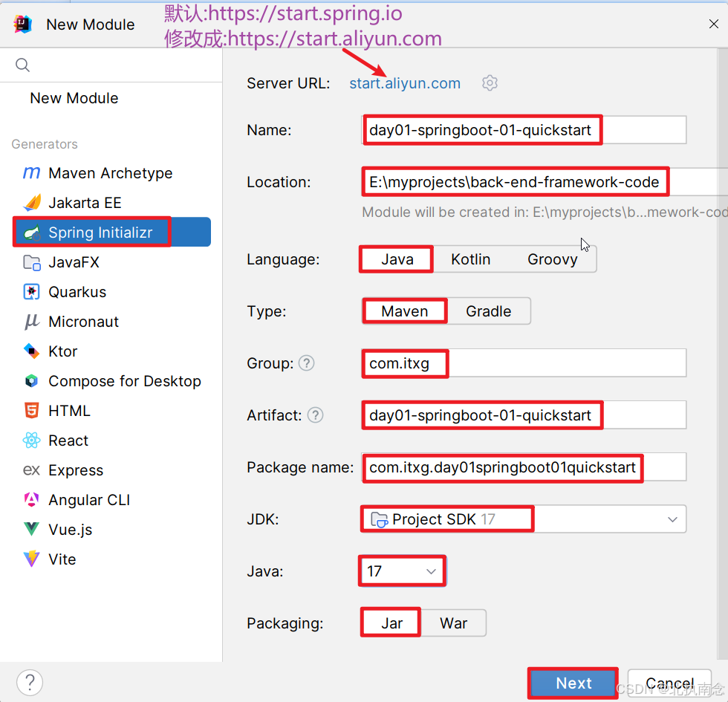Click the Artifact input field
This screenshot has width=728, height=702.
(x=524, y=415)
